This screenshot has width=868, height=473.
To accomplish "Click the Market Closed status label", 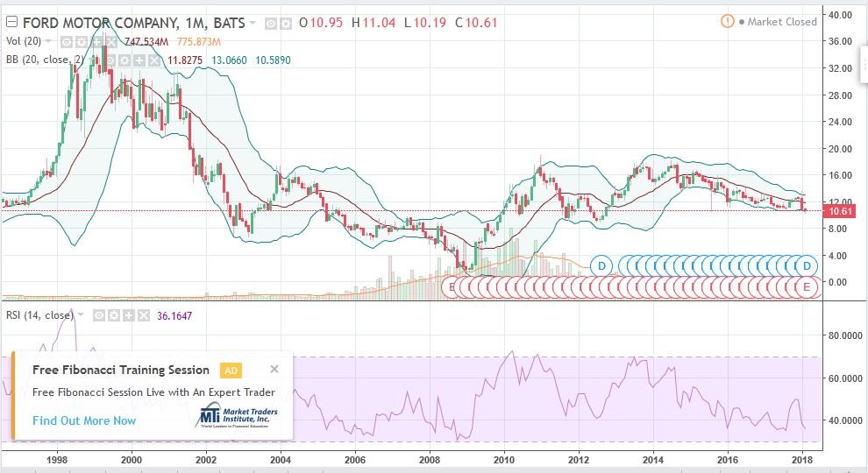I will (x=782, y=22).
